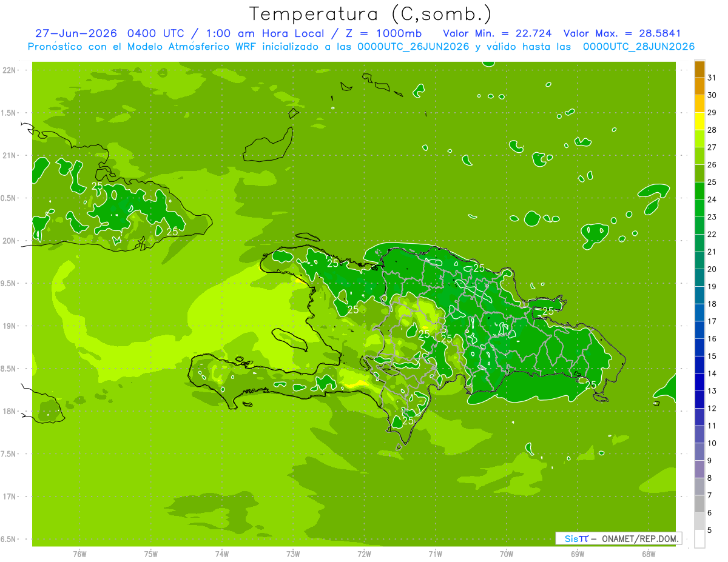
Task: Click the "68W" longitude label
Action: point(648,554)
